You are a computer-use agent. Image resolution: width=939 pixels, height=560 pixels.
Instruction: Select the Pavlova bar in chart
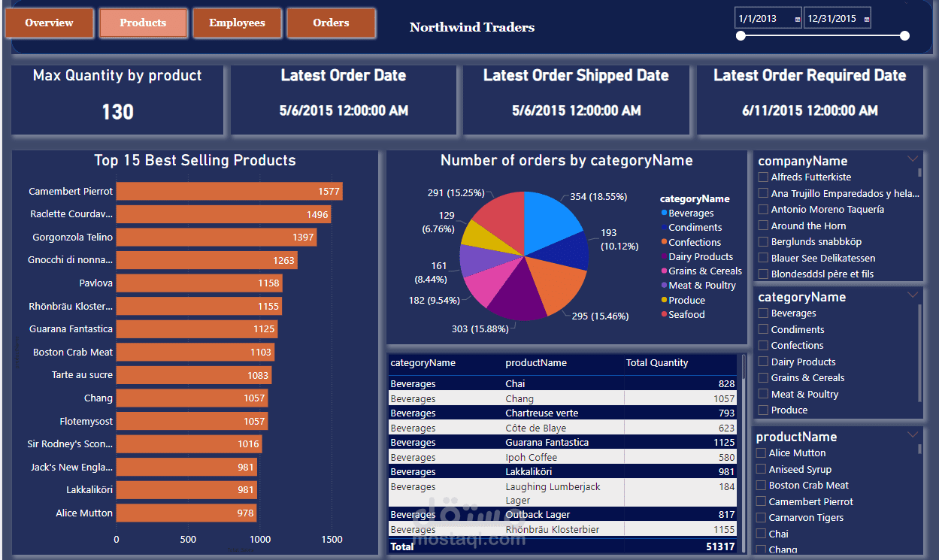coord(199,283)
